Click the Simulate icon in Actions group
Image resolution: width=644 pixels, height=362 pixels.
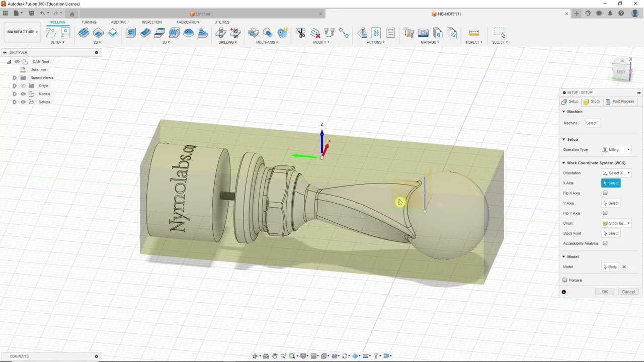(x=362, y=33)
